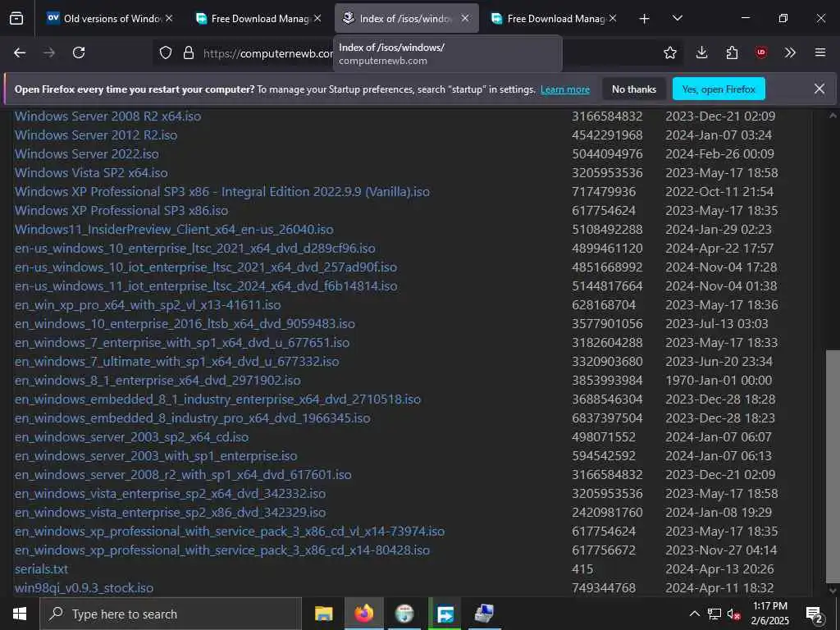Open the serials.txt file link
This screenshot has width=840, height=630.
click(41, 569)
